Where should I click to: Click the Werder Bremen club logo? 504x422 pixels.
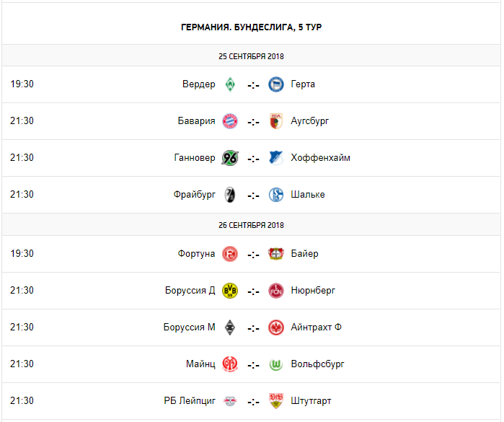point(230,84)
